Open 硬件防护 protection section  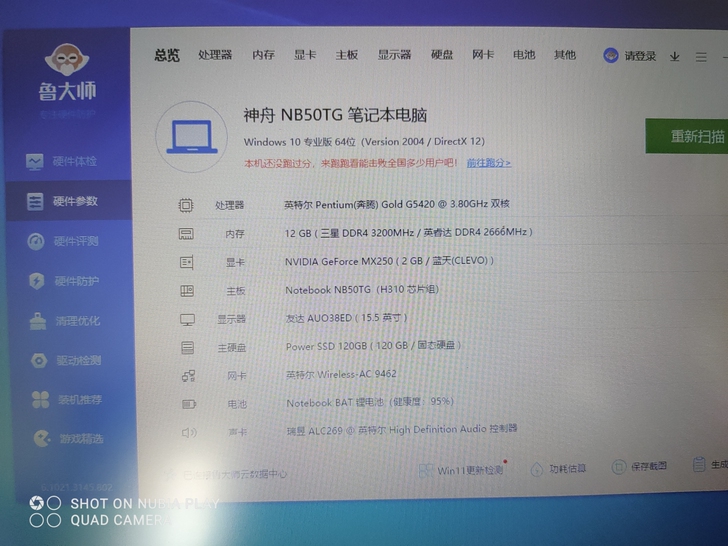[64, 281]
